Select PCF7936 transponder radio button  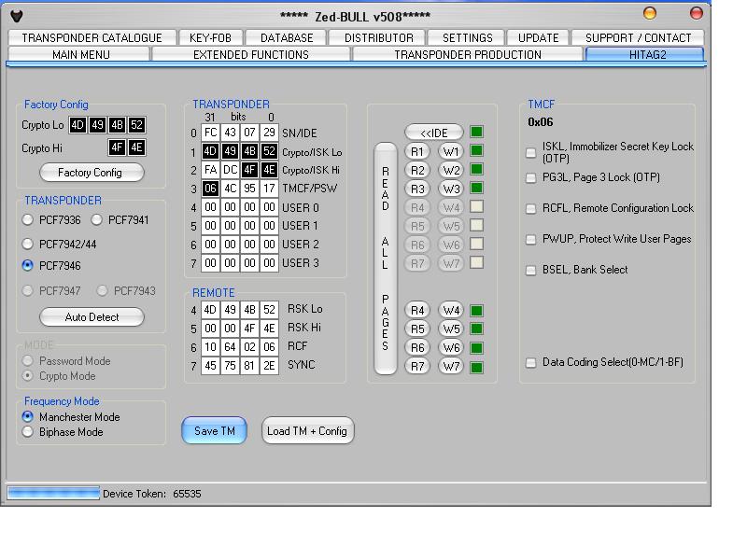tap(28, 219)
